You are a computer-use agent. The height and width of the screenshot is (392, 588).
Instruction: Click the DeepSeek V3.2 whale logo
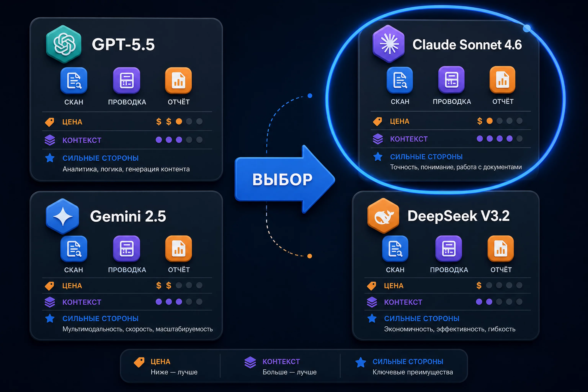tap(383, 216)
